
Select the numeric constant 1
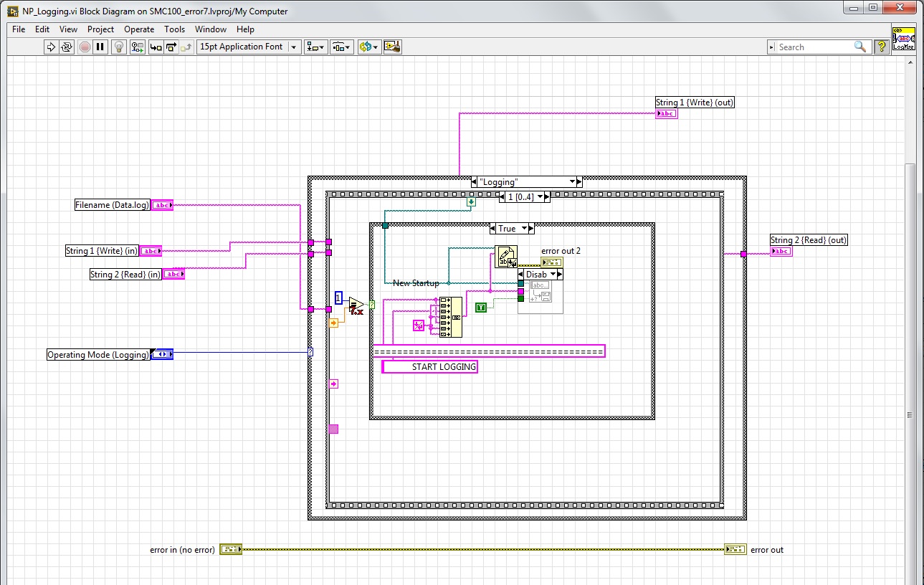click(x=338, y=298)
